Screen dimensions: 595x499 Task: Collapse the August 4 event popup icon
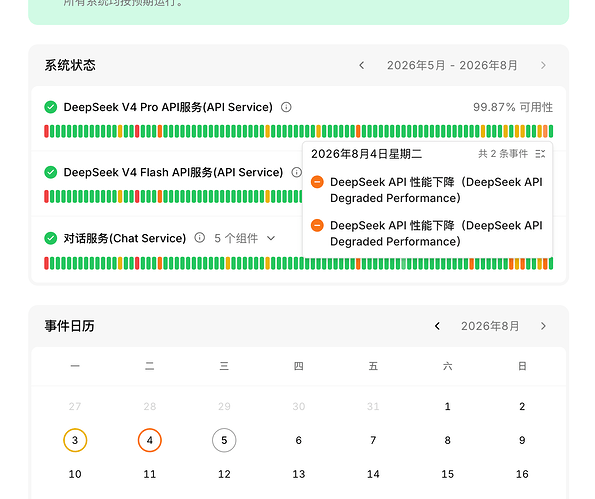(540, 154)
